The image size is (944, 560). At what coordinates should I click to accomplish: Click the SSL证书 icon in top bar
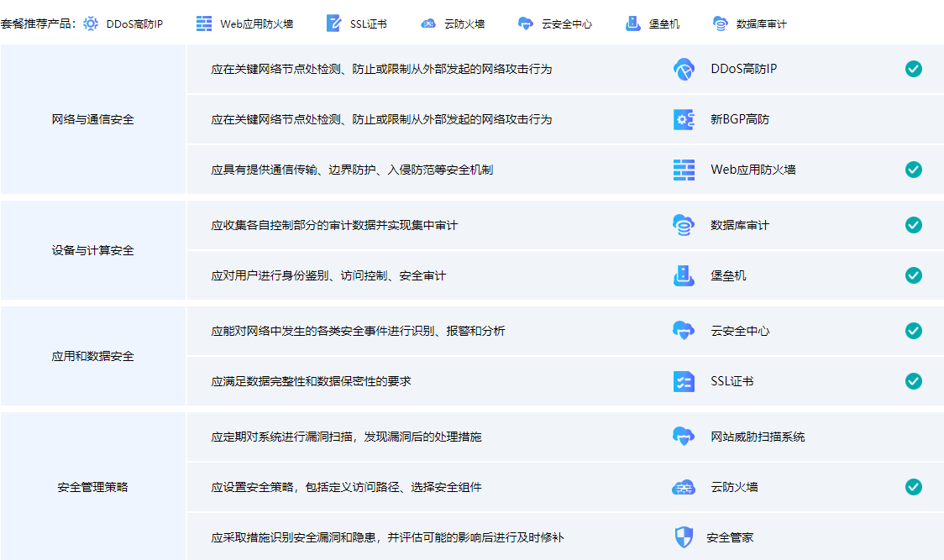pyautogui.click(x=333, y=24)
